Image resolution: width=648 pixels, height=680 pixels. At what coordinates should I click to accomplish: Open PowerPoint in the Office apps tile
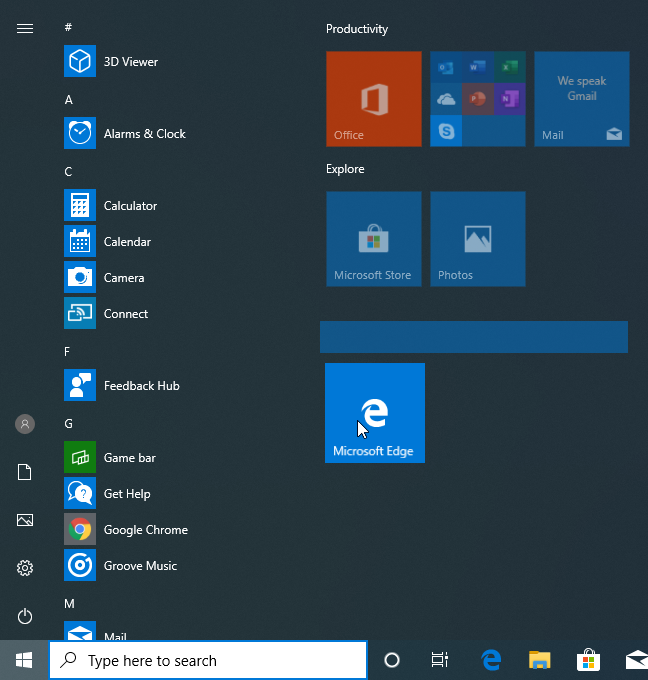click(478, 99)
